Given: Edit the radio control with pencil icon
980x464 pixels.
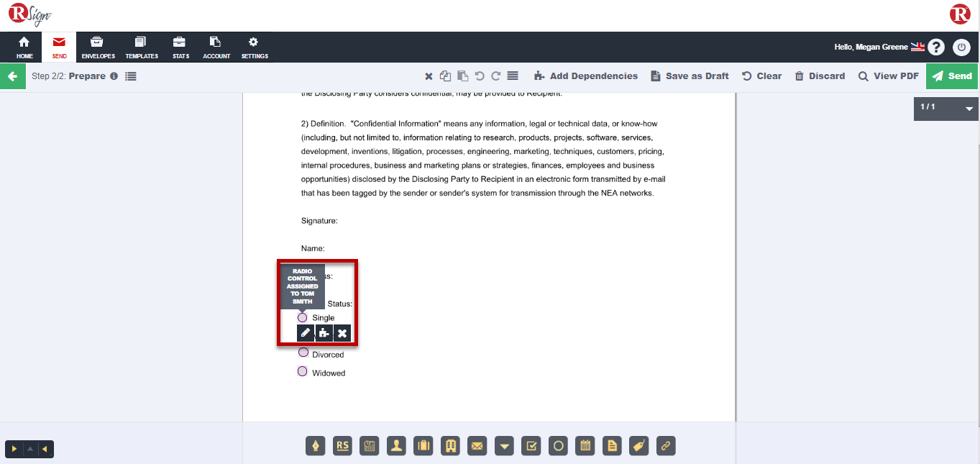Looking at the screenshot, I should 306,333.
